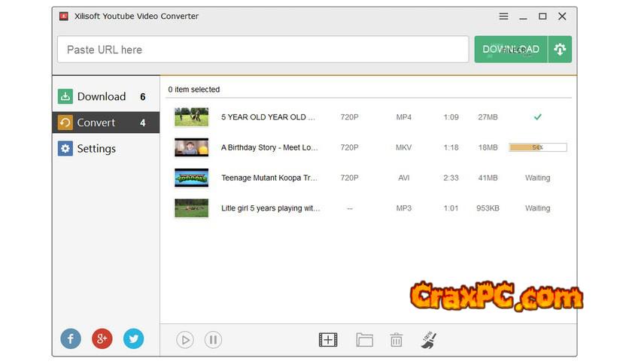The width and height of the screenshot is (629, 364).
Task: Click the 41MB size value
Action: click(488, 177)
